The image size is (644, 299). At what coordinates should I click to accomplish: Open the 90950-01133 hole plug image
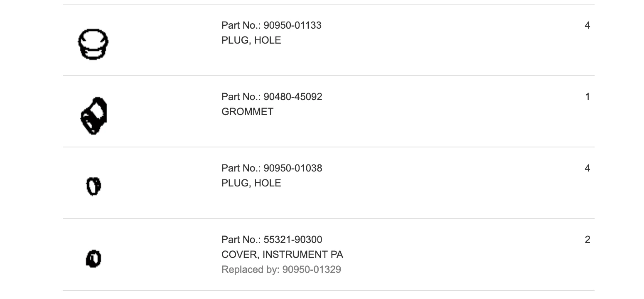click(x=93, y=44)
